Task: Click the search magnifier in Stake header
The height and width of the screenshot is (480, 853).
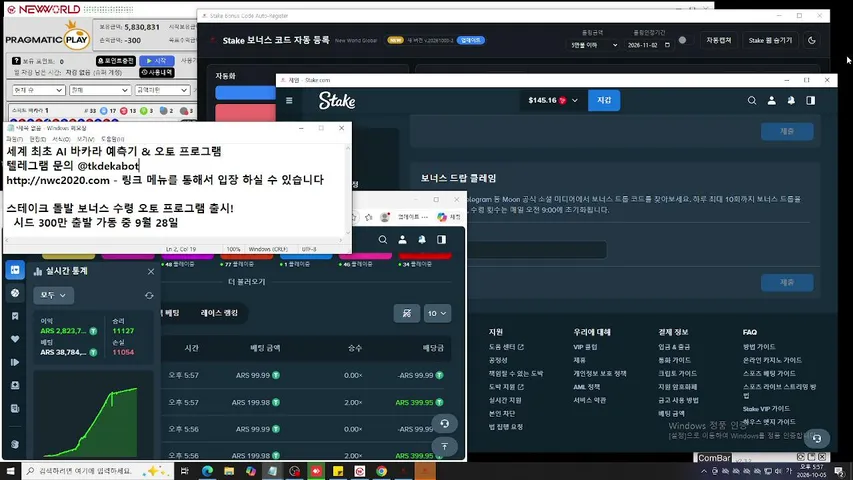Action: [x=752, y=101]
